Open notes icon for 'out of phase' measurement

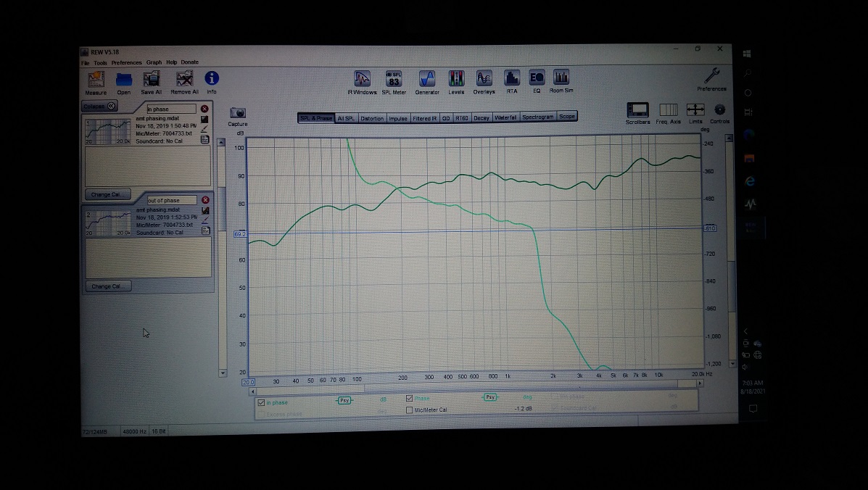click(x=205, y=231)
